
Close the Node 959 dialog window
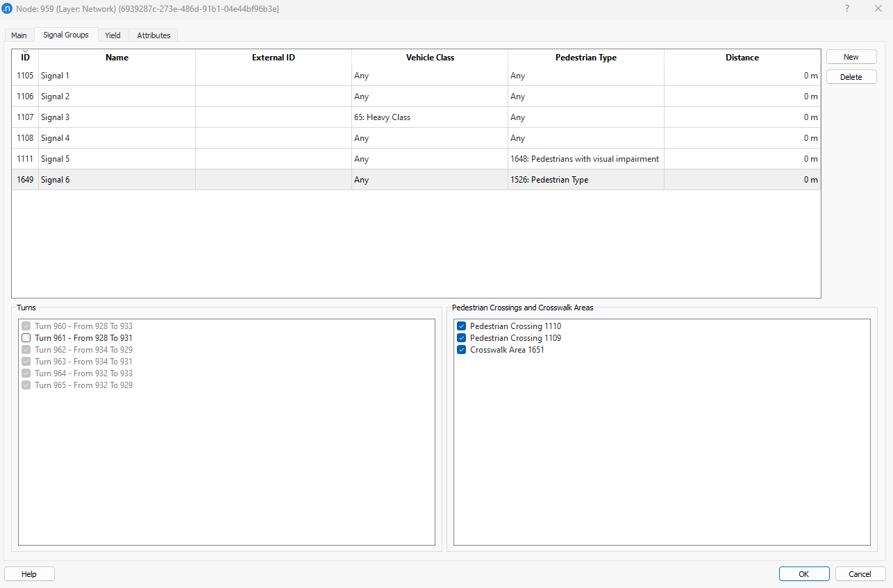pos(878,9)
